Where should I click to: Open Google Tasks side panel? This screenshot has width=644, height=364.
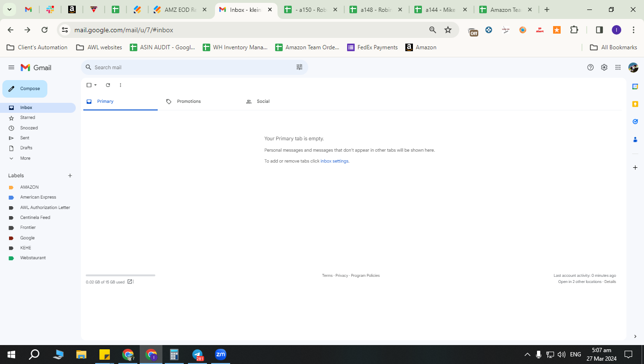click(x=635, y=121)
